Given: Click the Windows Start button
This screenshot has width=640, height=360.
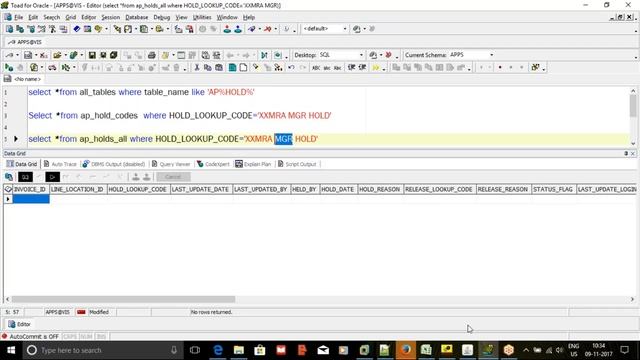Looking at the screenshot, I should point(11,350).
